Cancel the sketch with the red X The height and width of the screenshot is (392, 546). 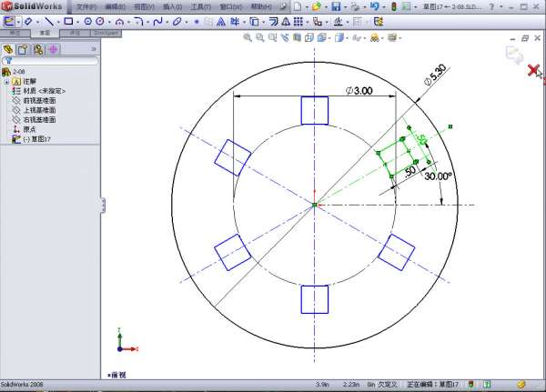tap(534, 71)
